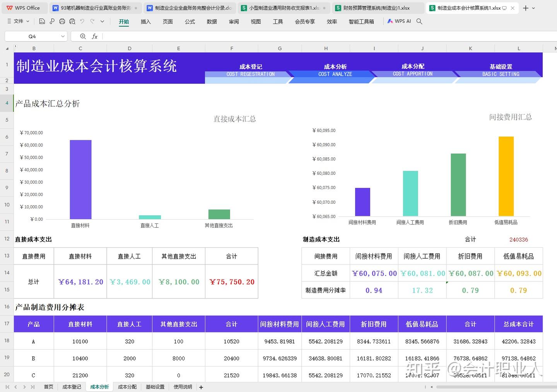557x392 pixels.
Task: Click product B cell in table
Action: point(34,358)
